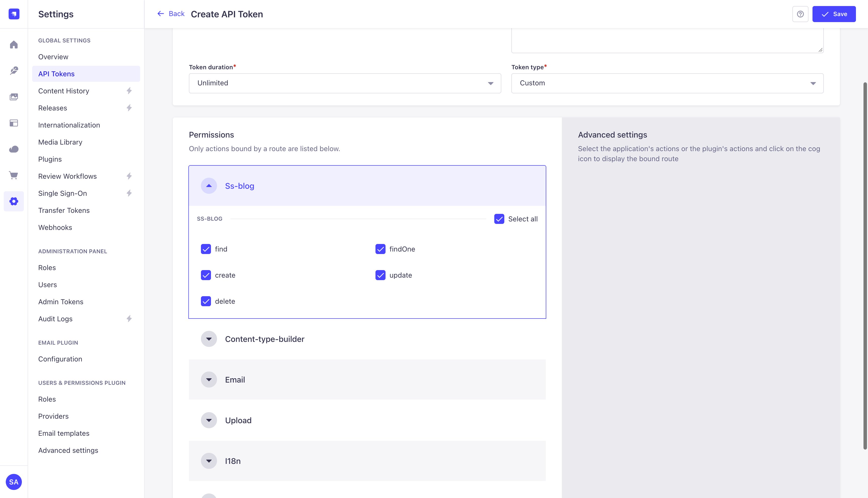868x498 pixels.
Task: Open the Home icon in sidebar
Action: click(14, 44)
